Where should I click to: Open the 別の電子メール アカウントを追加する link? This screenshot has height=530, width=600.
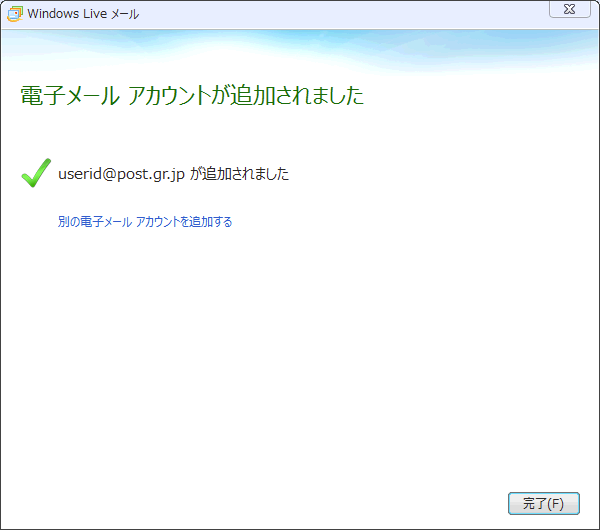pos(145,222)
